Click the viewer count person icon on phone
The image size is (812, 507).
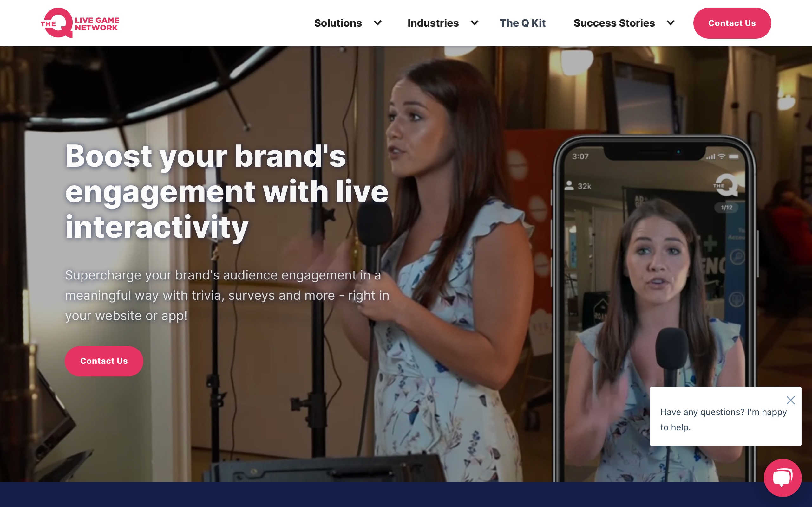[x=569, y=185]
